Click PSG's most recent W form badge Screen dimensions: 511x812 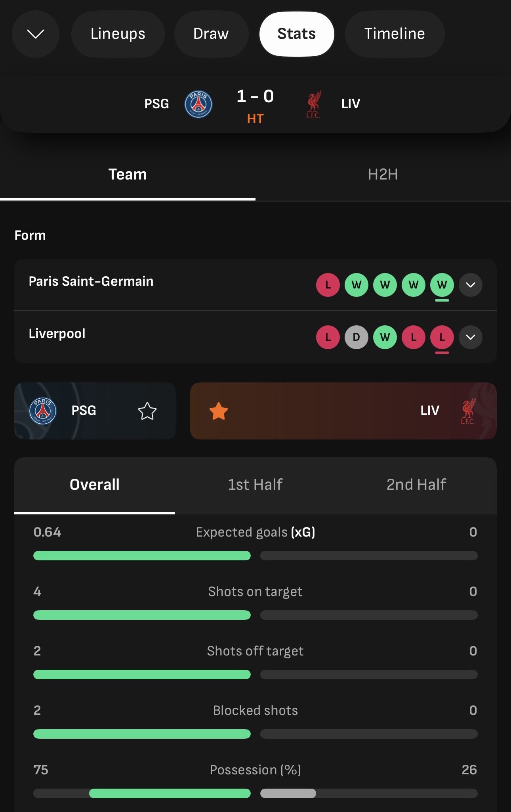click(x=442, y=285)
